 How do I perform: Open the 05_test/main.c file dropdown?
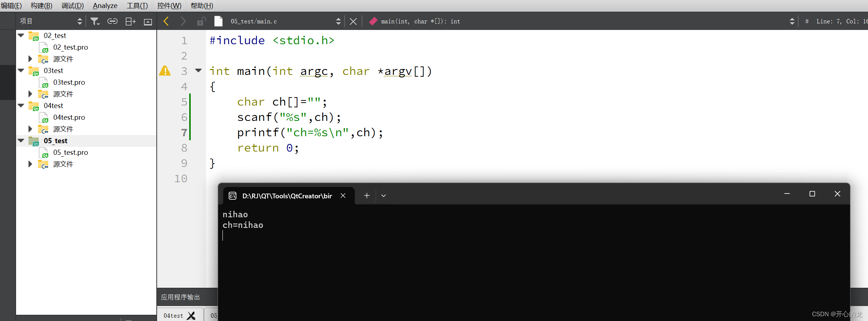[338, 22]
